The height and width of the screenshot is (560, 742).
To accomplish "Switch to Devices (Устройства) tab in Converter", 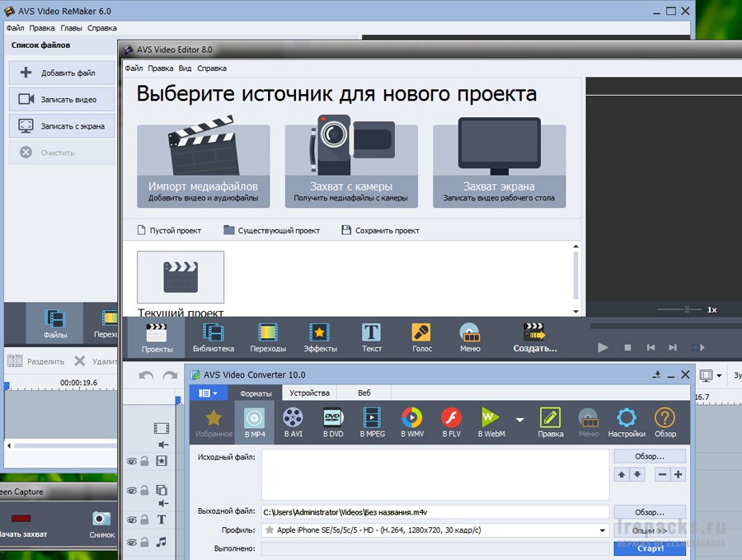I will point(309,393).
